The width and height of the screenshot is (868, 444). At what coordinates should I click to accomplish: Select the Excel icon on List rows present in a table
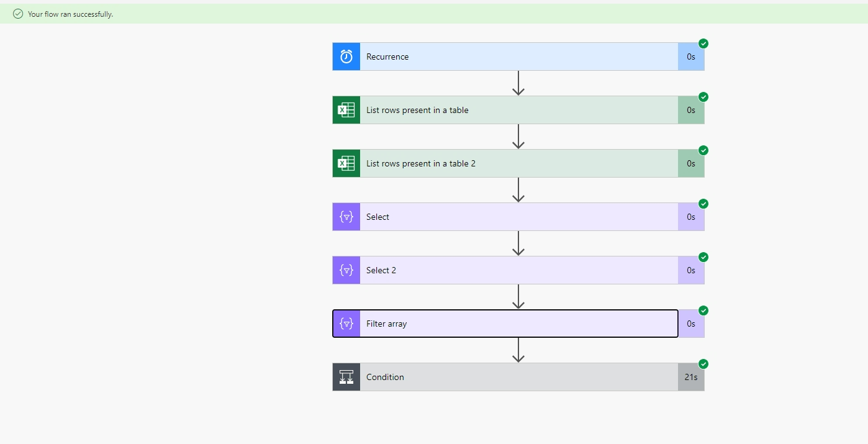pyautogui.click(x=345, y=109)
